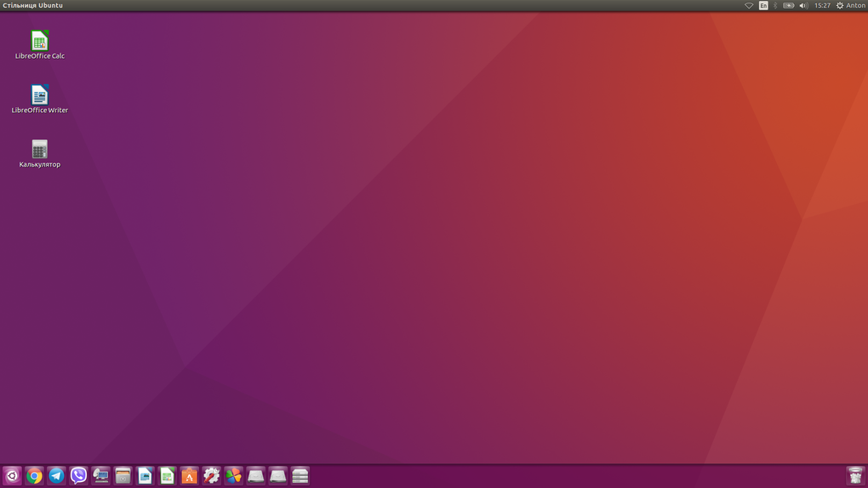This screenshot has height=488, width=868.
Task: Open the network computer icon in dock
Action: coord(100,476)
